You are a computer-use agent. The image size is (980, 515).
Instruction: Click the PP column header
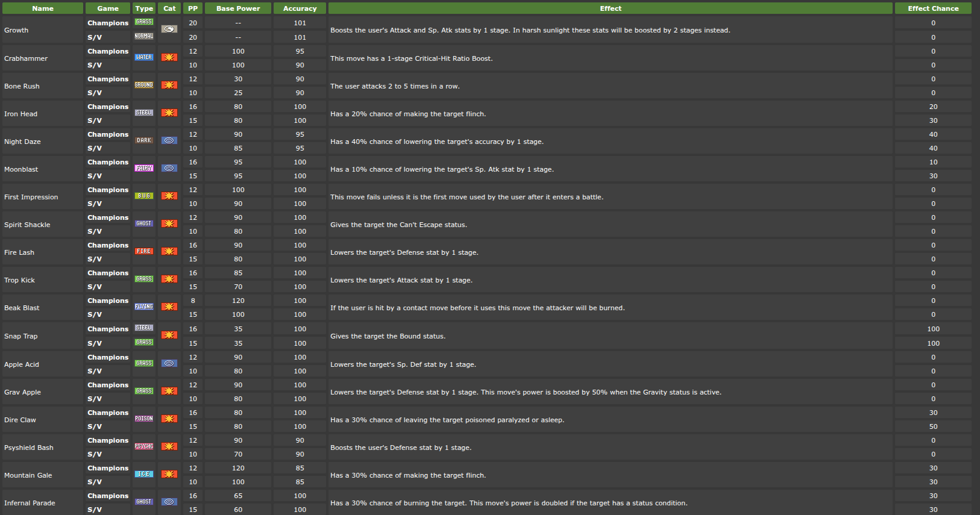tap(193, 8)
